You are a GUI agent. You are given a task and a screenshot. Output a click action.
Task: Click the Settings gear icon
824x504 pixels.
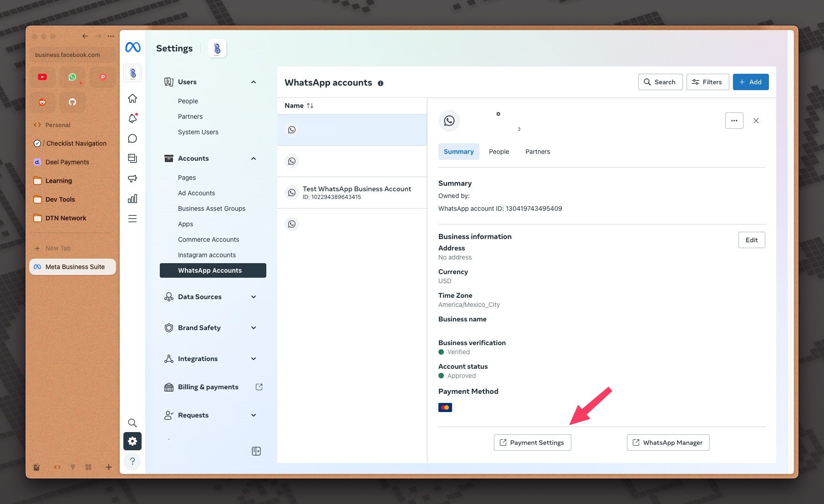click(x=132, y=441)
